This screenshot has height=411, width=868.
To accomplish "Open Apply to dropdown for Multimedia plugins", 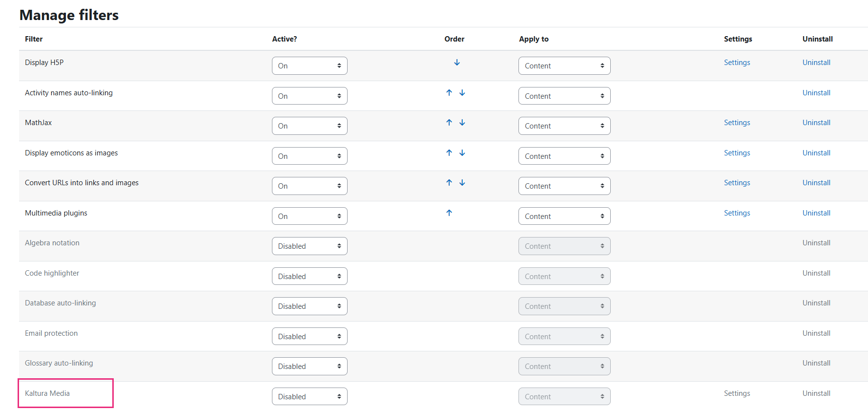I will [x=564, y=216].
